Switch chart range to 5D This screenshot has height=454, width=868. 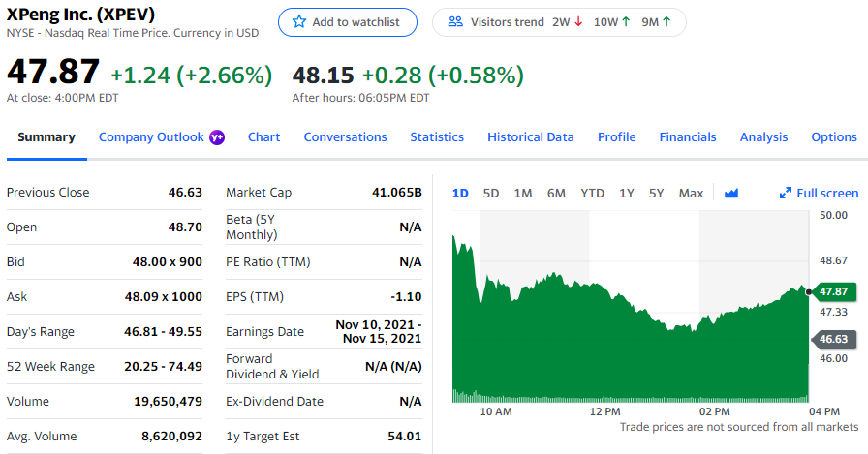pos(491,193)
